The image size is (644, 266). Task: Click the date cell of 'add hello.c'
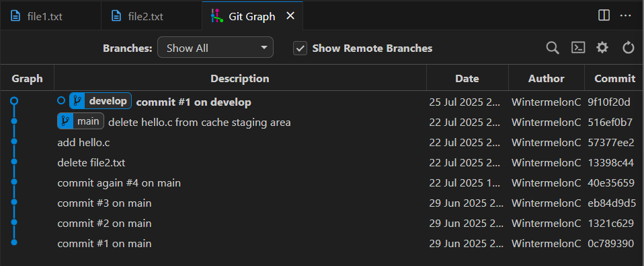click(465, 143)
